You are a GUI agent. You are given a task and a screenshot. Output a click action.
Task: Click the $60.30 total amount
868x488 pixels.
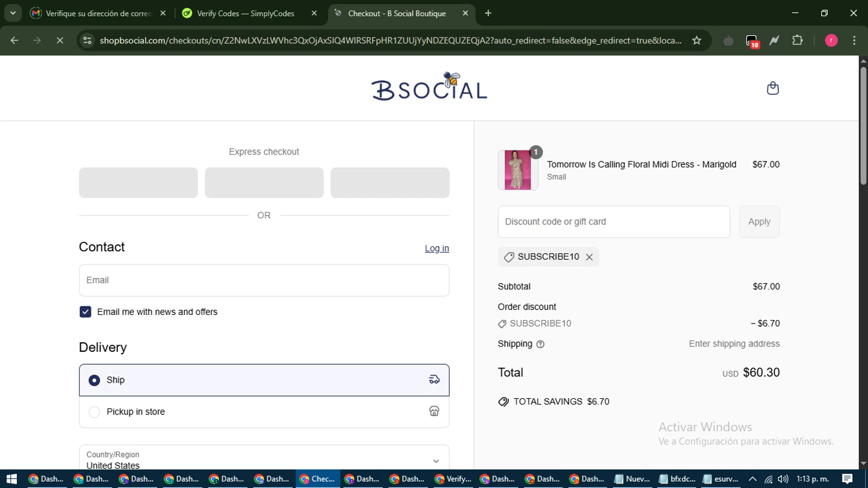point(762,373)
